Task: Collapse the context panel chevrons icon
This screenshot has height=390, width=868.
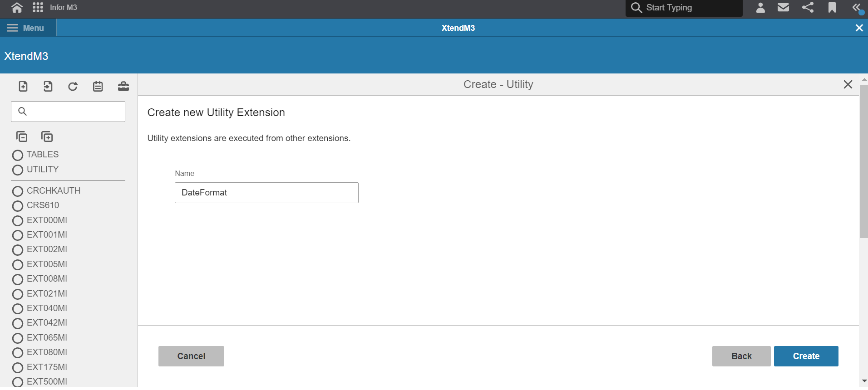Action: (x=857, y=7)
